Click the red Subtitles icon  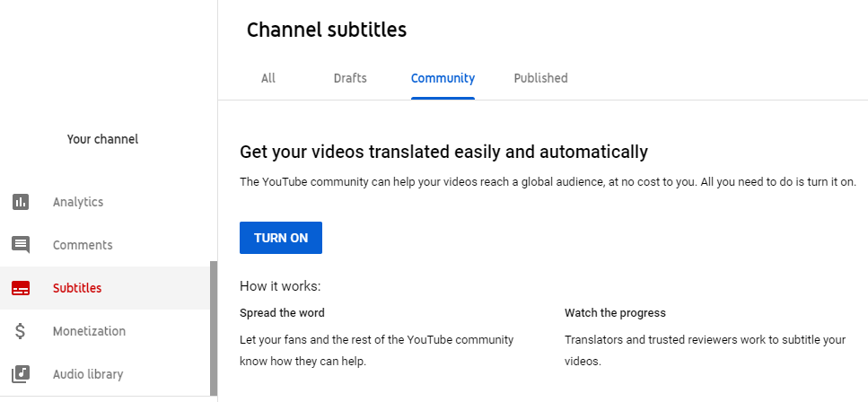point(21,288)
